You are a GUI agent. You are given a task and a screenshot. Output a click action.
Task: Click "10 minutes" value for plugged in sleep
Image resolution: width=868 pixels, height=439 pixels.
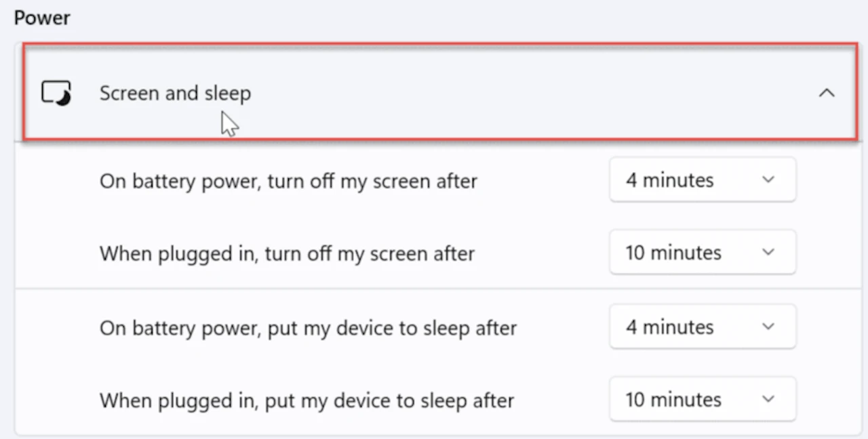tap(673, 400)
